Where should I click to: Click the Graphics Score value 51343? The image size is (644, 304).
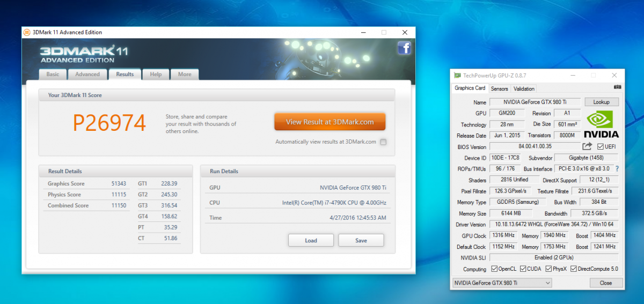[x=119, y=183]
